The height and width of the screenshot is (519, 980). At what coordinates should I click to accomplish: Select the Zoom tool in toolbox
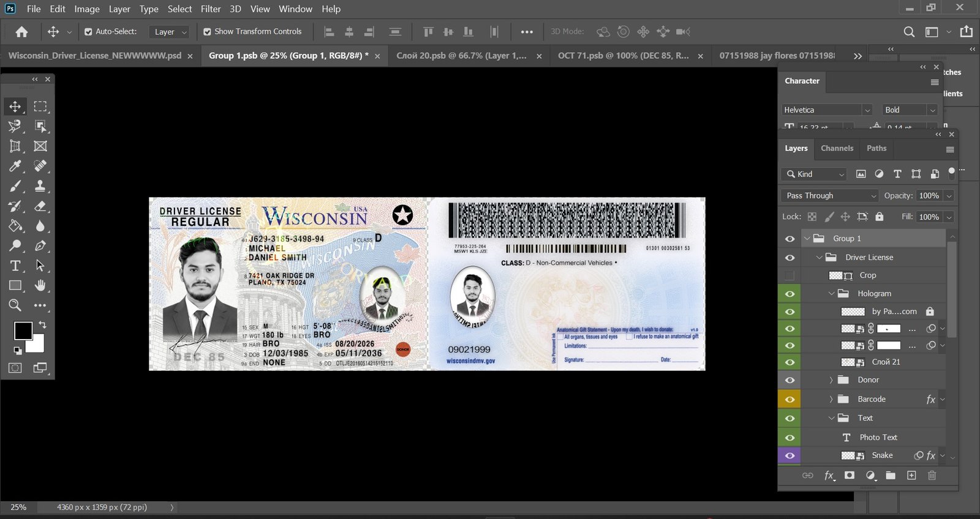(15, 305)
